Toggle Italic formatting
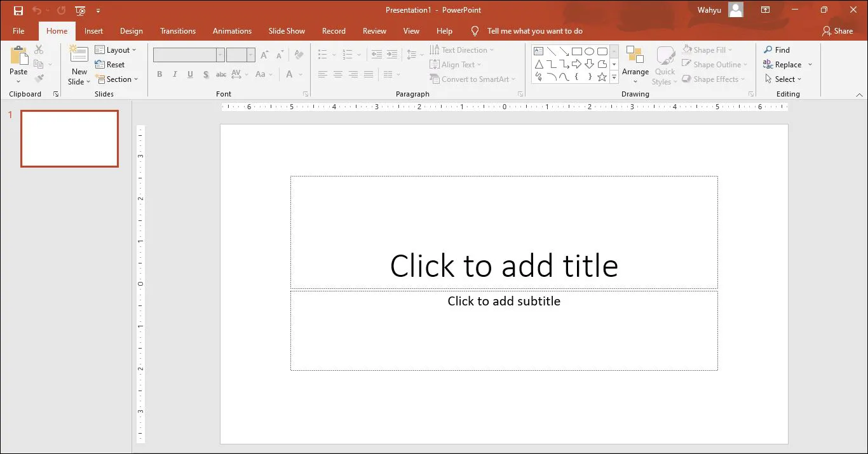868x454 pixels. click(x=175, y=74)
